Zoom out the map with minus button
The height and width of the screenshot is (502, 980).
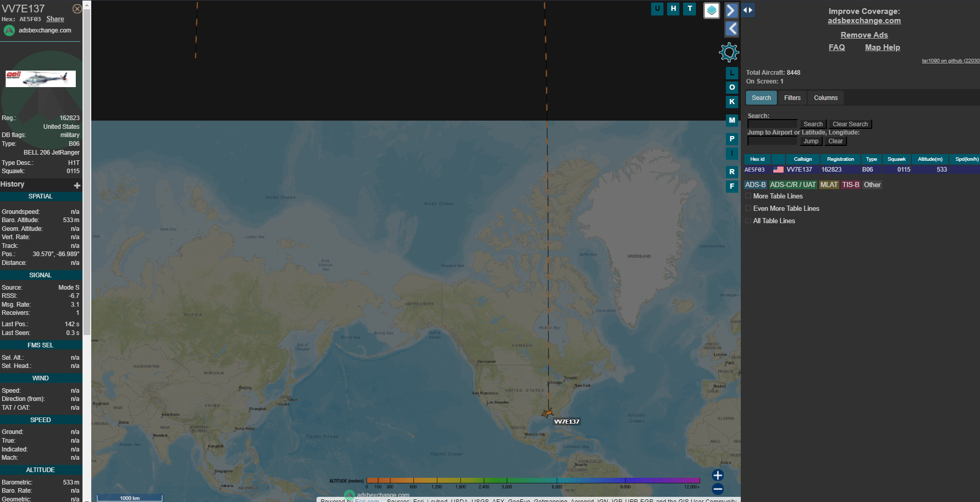click(718, 489)
